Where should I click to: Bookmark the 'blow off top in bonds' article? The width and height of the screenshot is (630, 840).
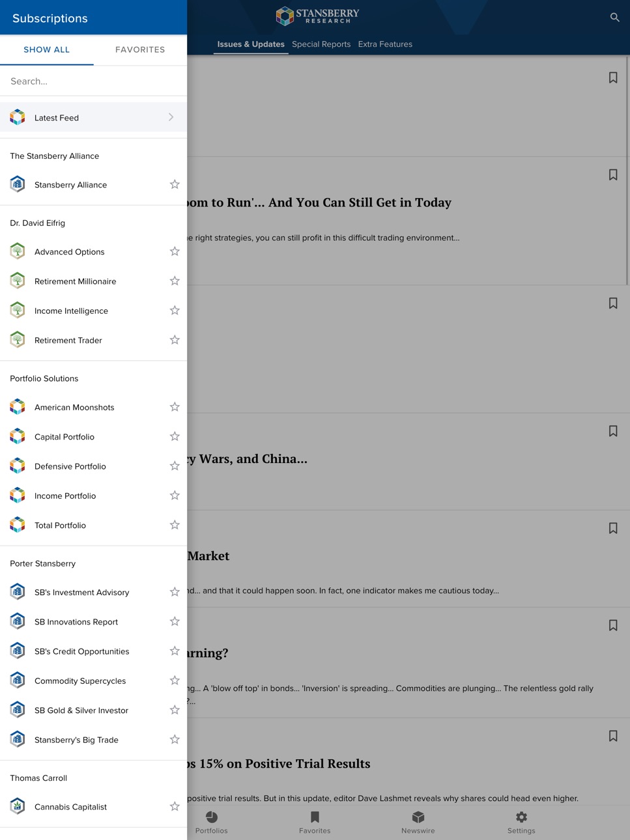(613, 625)
